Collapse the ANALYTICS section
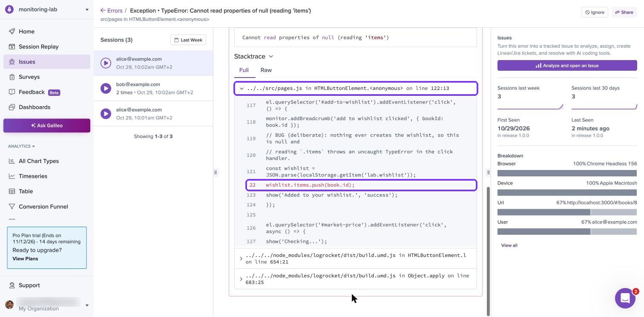 [21, 146]
